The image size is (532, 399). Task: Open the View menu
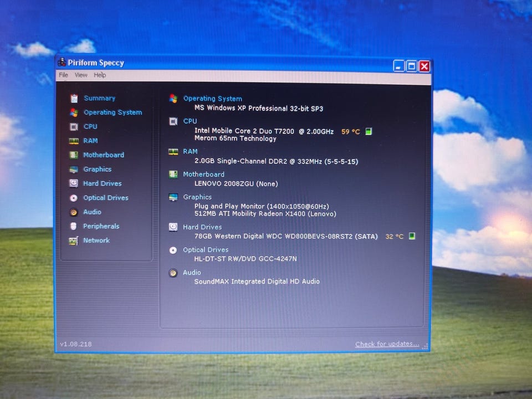pos(81,75)
